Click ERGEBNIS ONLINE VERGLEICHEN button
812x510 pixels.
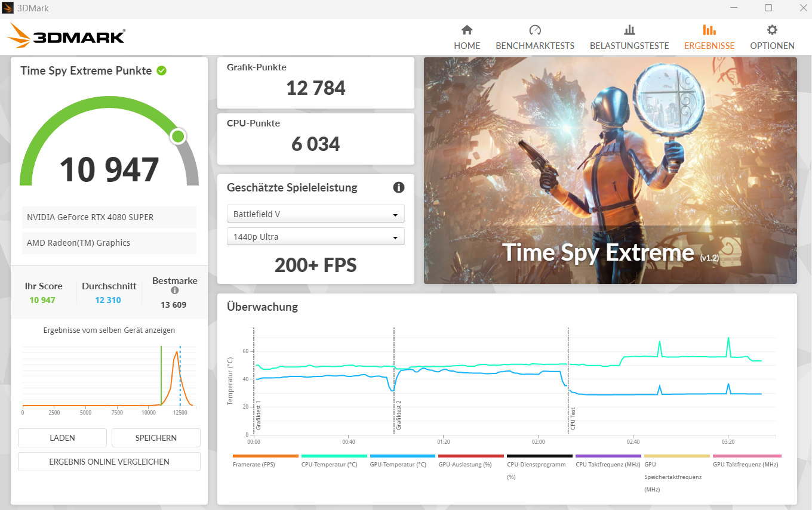(109, 462)
